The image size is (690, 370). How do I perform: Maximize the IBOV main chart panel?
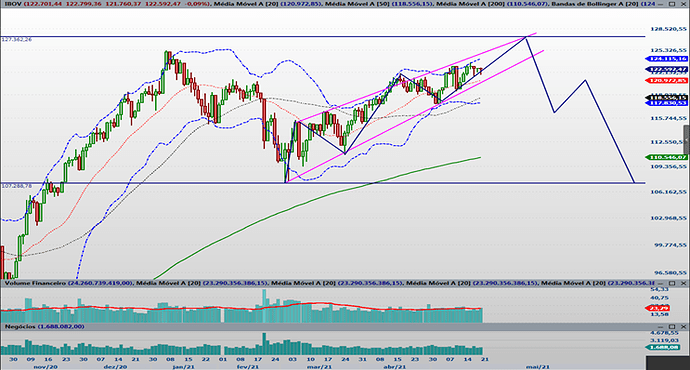click(x=672, y=4)
